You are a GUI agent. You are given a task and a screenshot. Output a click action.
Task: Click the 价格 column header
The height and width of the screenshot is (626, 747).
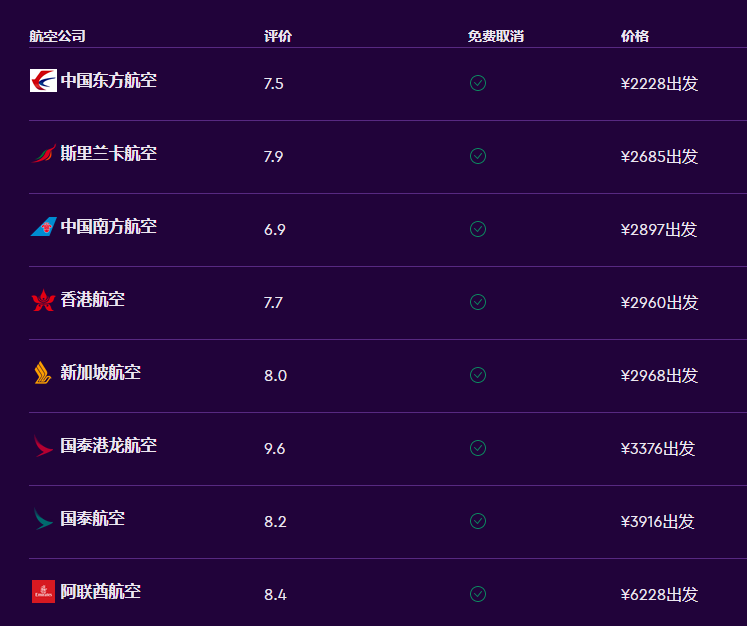635,36
